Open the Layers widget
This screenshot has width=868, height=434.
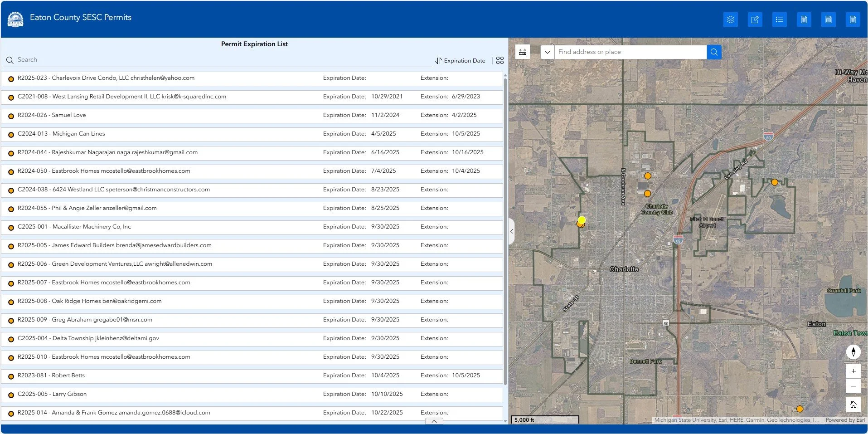pos(730,20)
